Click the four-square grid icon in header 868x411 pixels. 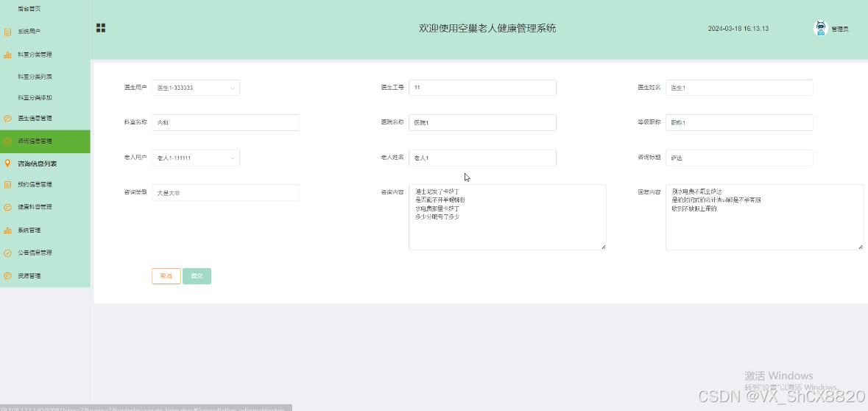101,28
